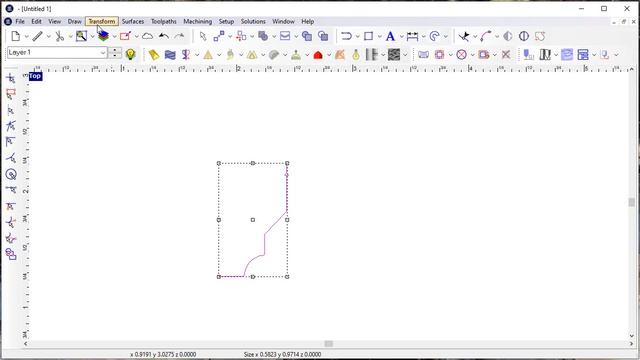The height and width of the screenshot is (360, 640).
Task: Select the yellow triangle toolpath icon
Action: pyautogui.click(x=208, y=54)
